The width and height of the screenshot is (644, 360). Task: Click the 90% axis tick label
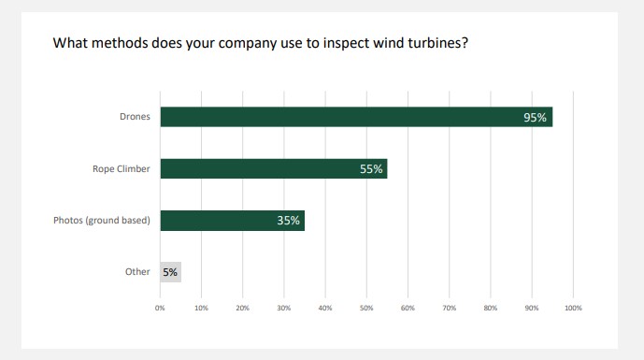pyautogui.click(x=532, y=308)
